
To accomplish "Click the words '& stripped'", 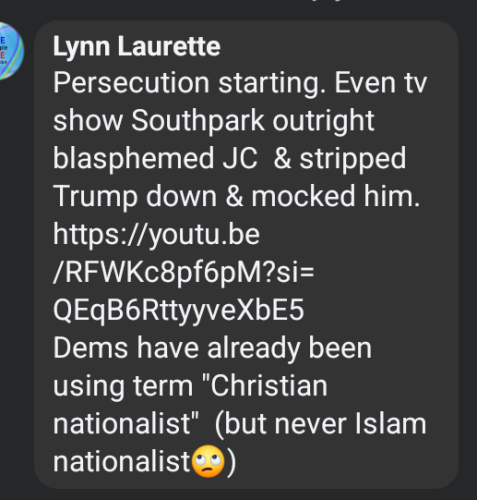I will point(340,158).
